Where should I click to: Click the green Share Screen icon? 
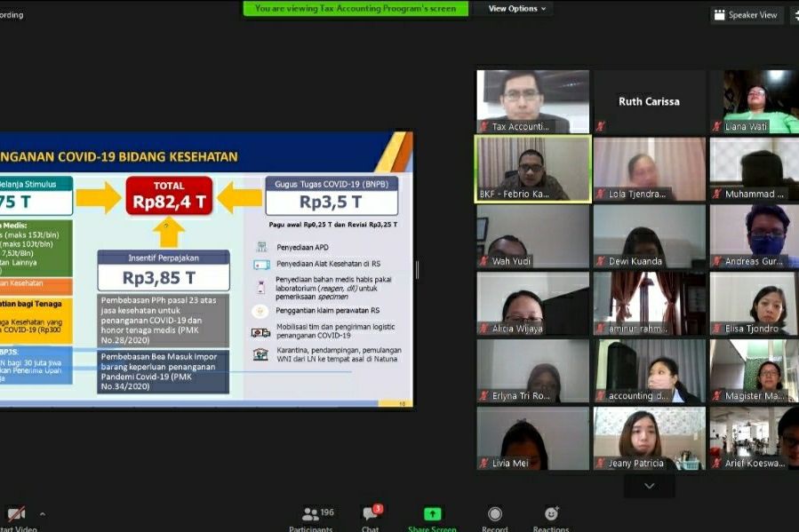432,514
